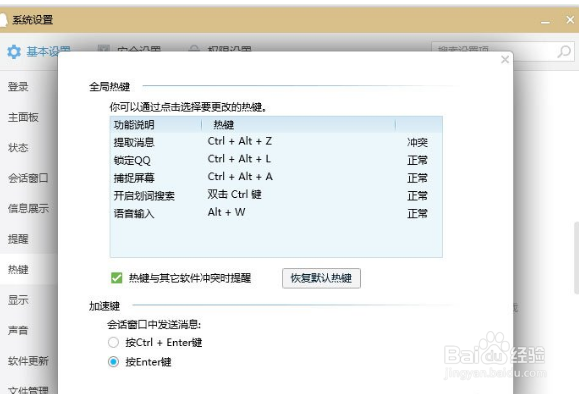Click 恢复默认热键 button

[x=321, y=278]
